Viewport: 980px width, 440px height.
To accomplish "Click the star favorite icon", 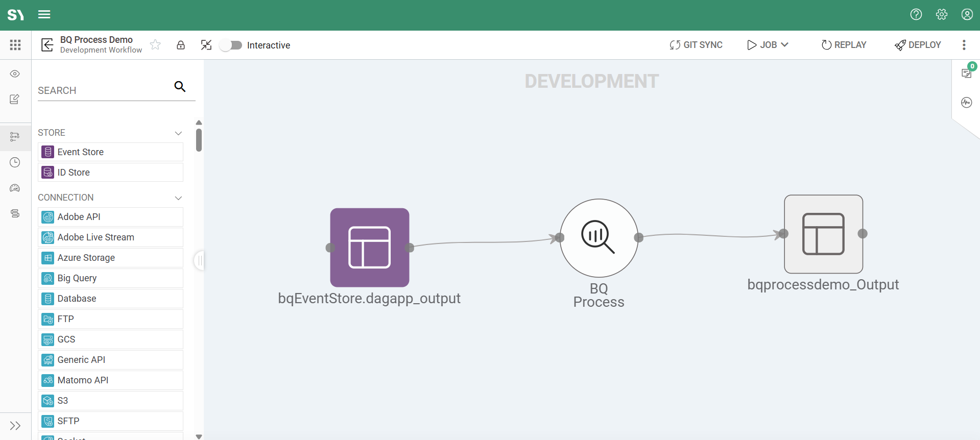I will (x=155, y=45).
